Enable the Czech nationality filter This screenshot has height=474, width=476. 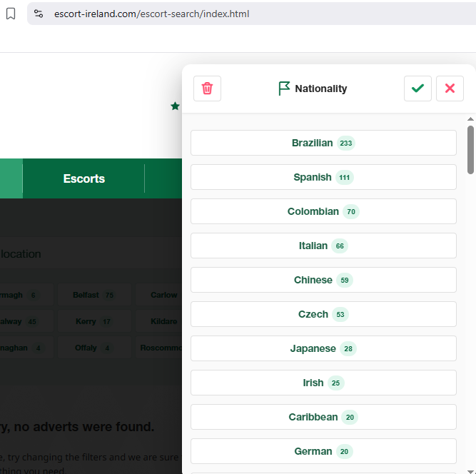pos(323,314)
